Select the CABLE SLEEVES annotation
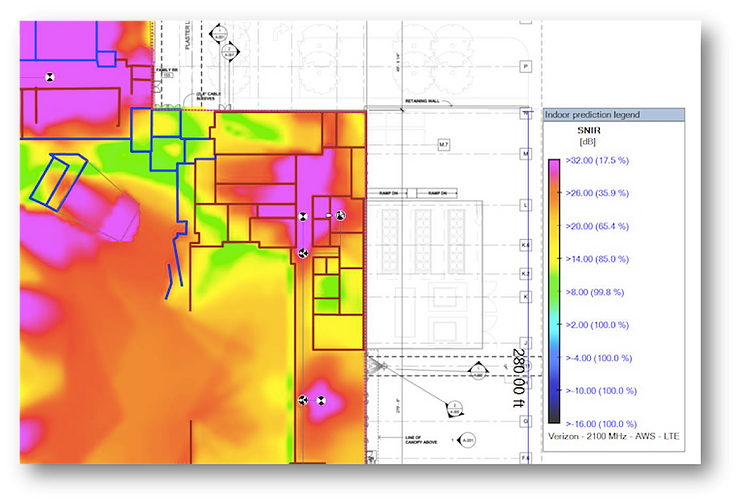The height and width of the screenshot is (504, 740). pos(207,96)
